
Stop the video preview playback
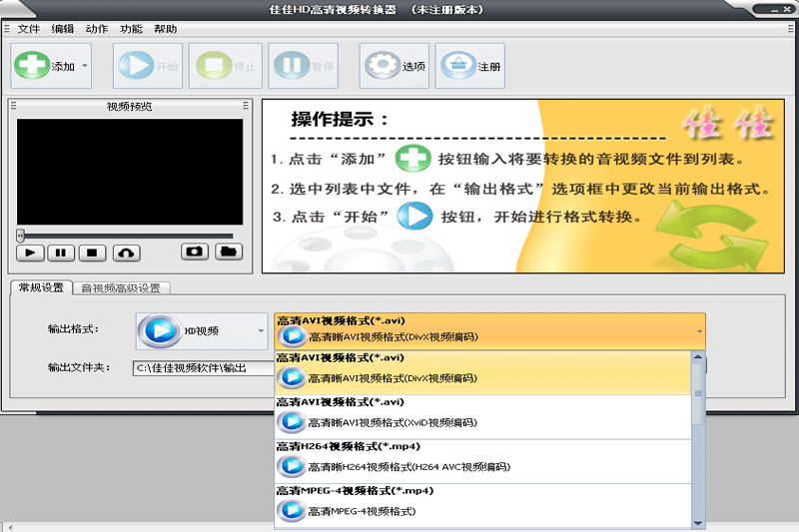tap(93, 254)
